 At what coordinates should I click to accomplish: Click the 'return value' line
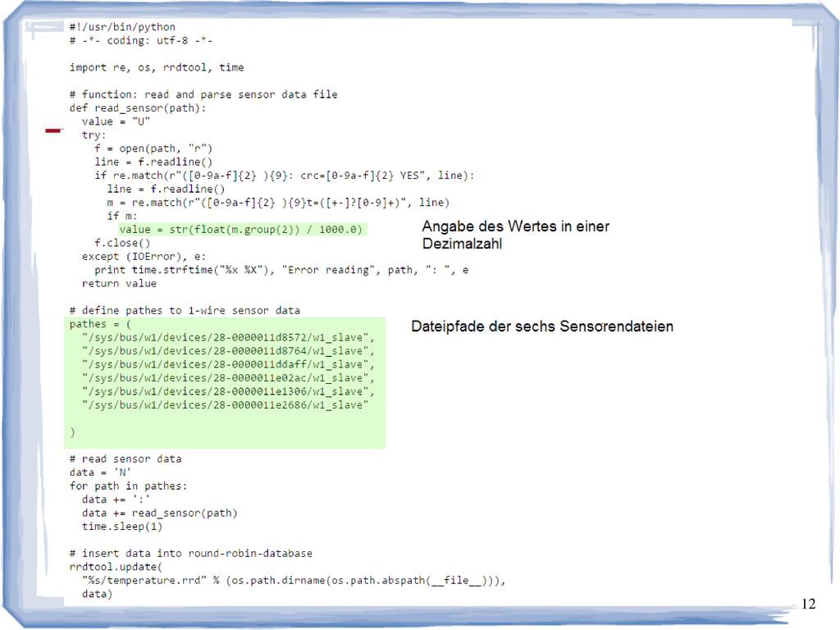click(119, 283)
